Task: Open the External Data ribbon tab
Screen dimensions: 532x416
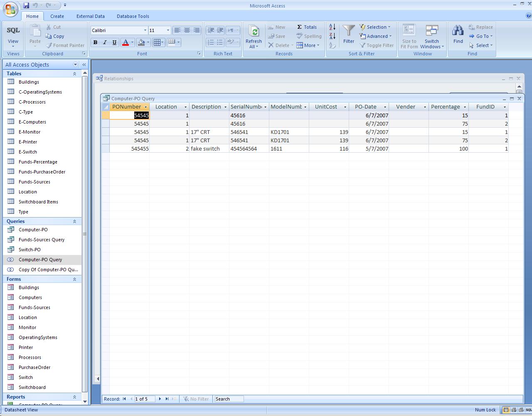Action: tap(90, 16)
